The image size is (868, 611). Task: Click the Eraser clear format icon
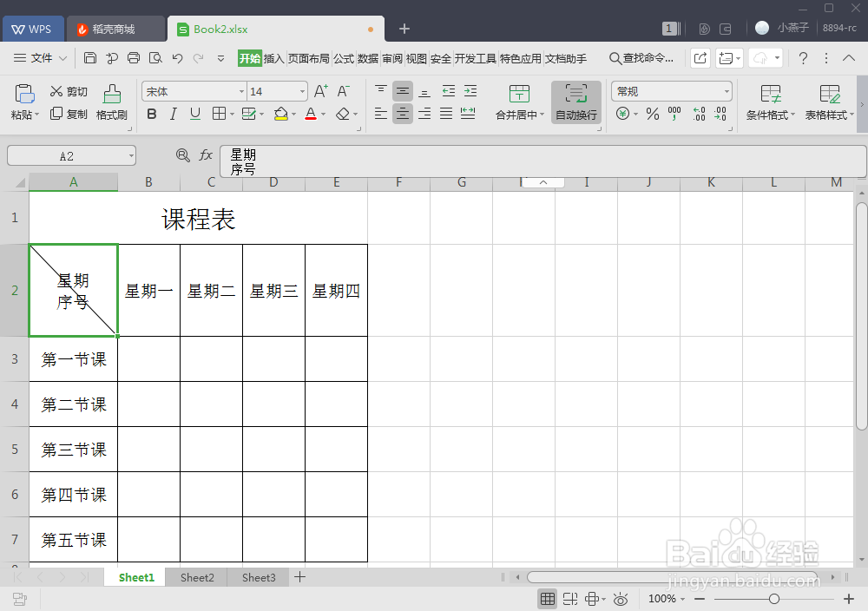click(343, 114)
